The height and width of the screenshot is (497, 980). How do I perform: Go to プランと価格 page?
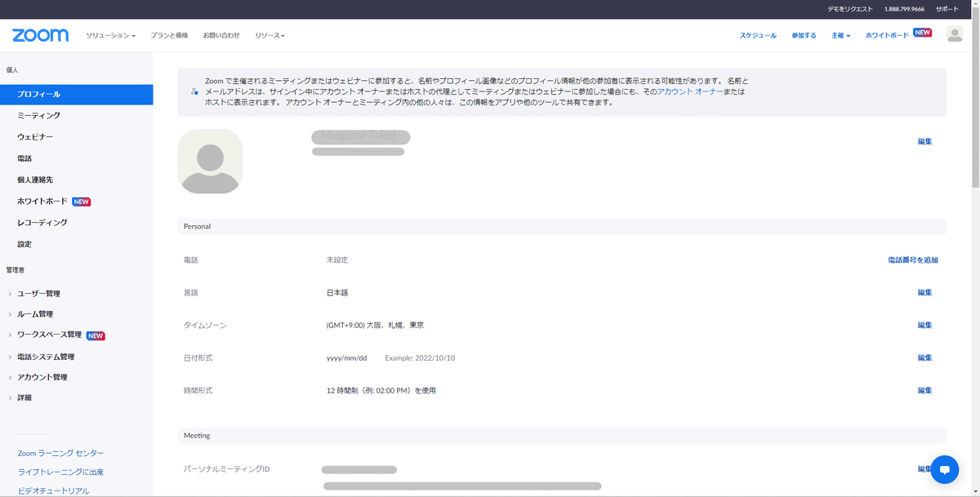pos(169,36)
